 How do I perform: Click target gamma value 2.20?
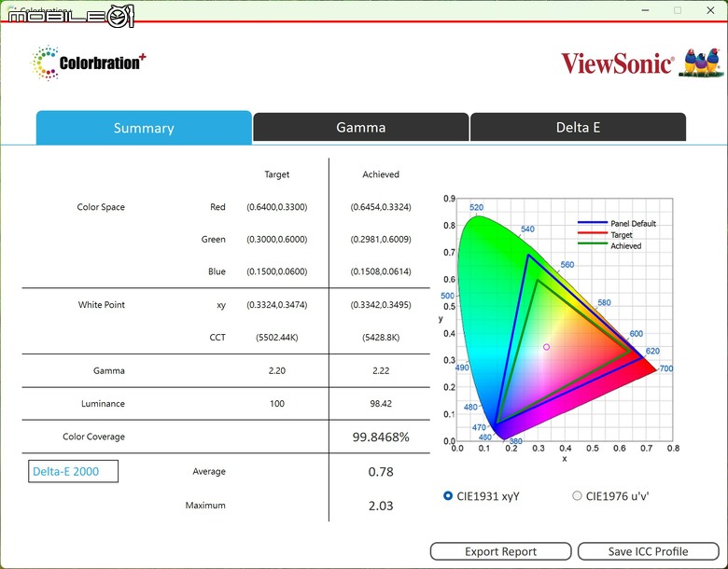pyautogui.click(x=276, y=370)
